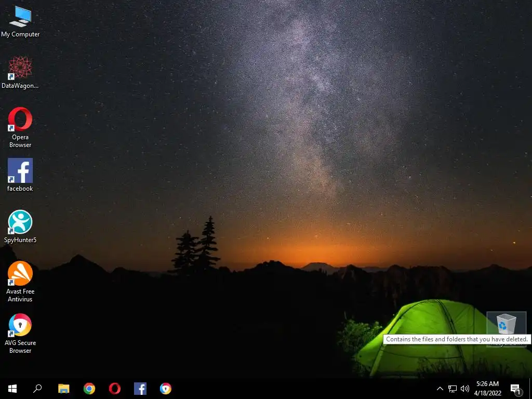Select the facebook desktop shortcut

pyautogui.click(x=20, y=175)
